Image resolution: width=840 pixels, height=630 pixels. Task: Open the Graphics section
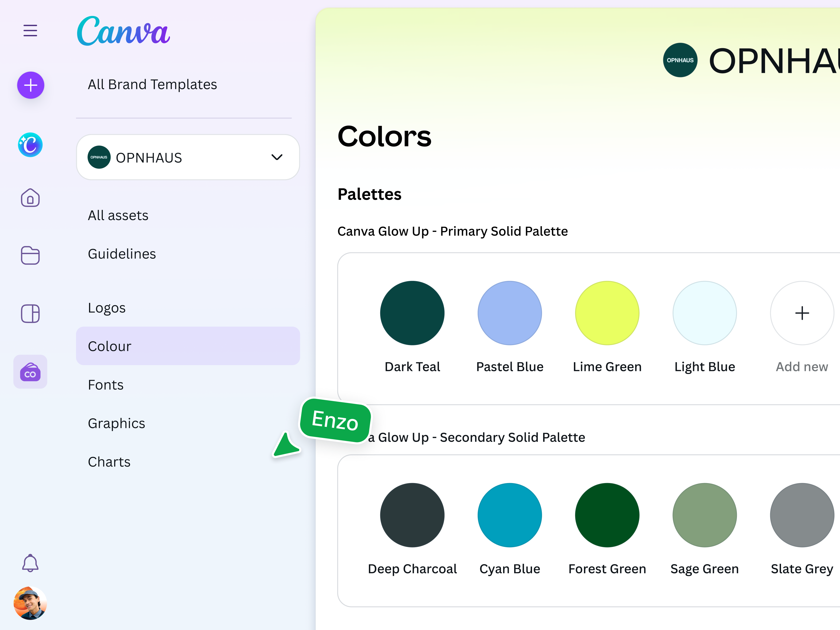point(117,424)
